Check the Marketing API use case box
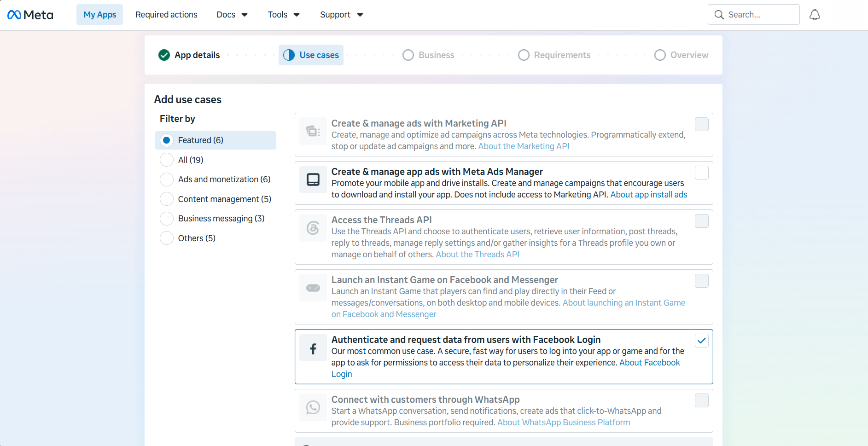Viewport: 868px width, 446px height. (x=702, y=124)
